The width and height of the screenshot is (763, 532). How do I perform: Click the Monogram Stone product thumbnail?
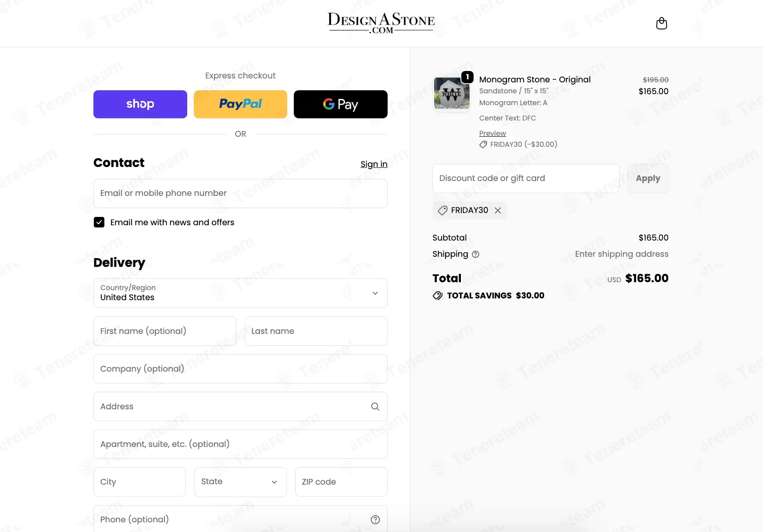click(451, 93)
